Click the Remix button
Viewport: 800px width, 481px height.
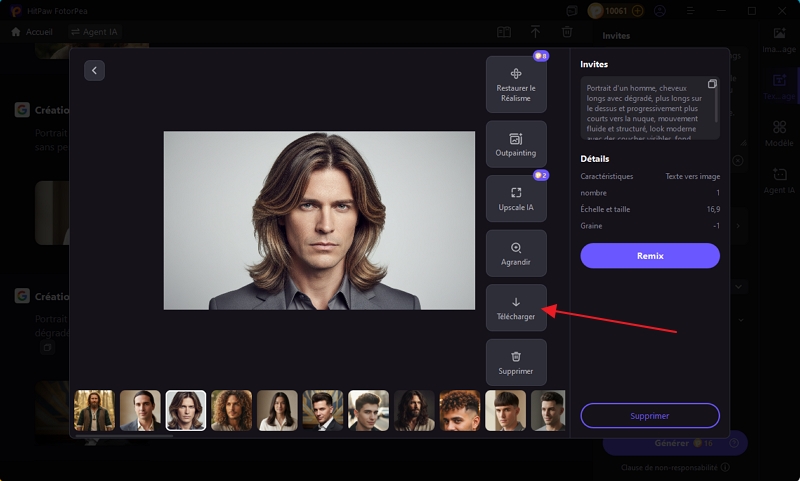pos(650,256)
